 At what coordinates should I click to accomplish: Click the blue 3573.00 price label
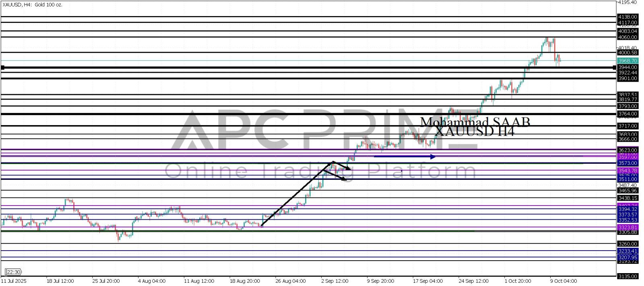click(627, 163)
